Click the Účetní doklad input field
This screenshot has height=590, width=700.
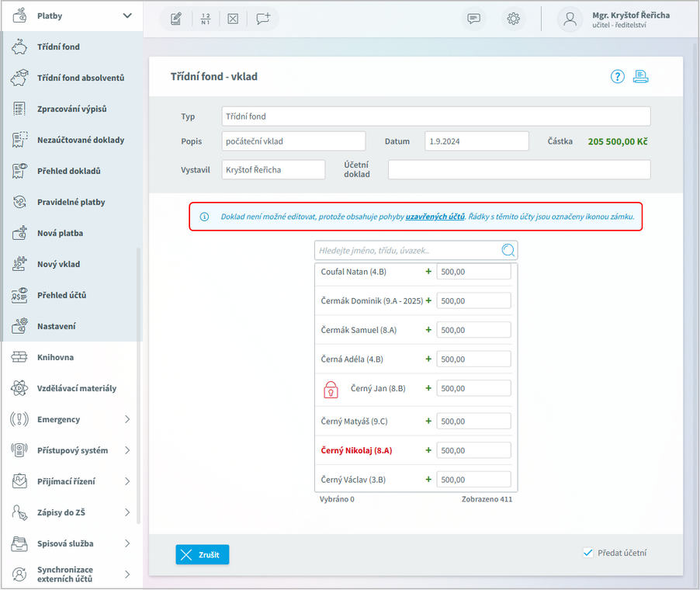[518, 170]
